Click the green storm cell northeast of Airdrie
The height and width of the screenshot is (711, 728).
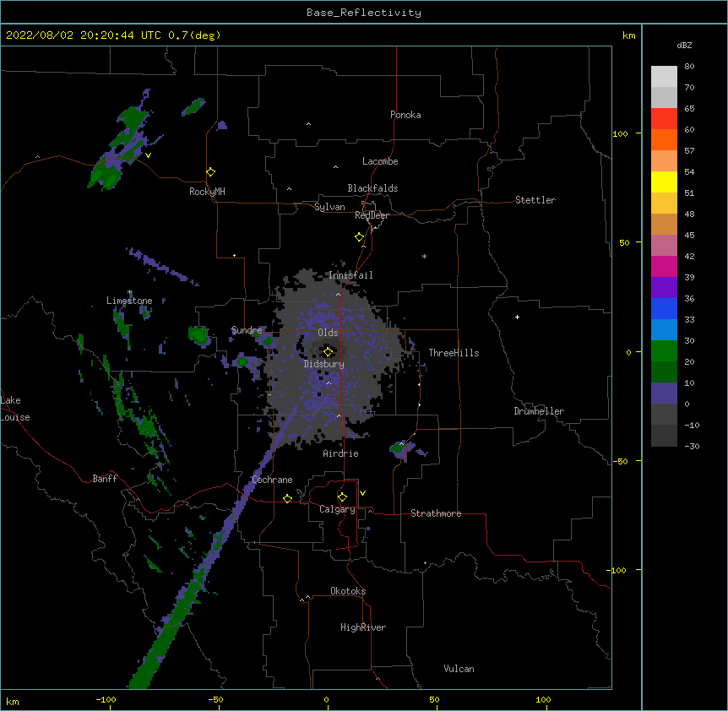coord(399,448)
